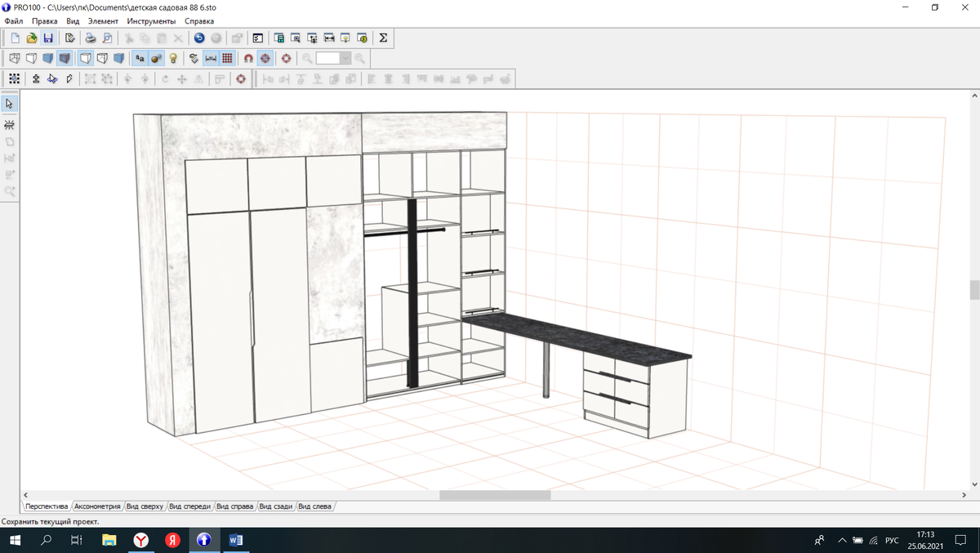The height and width of the screenshot is (553, 980).
Task: Open the Справка menu
Action: [199, 21]
